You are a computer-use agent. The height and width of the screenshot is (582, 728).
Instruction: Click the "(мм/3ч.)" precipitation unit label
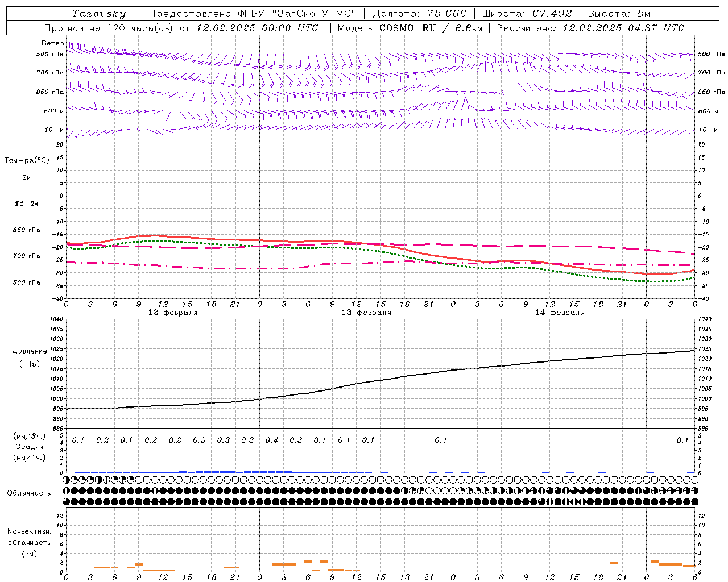point(30,436)
